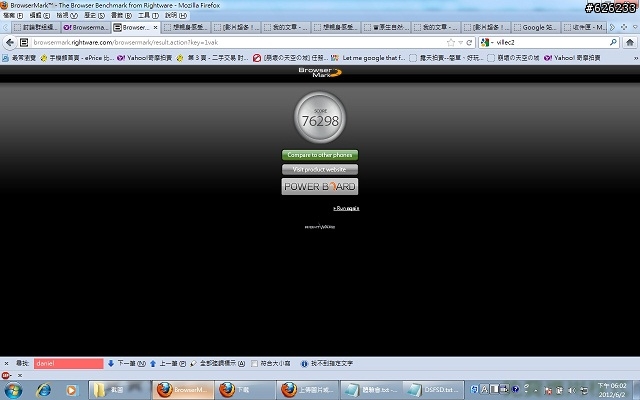Click the 76298 score badge
This screenshot has height=400, width=640.
coord(320,117)
